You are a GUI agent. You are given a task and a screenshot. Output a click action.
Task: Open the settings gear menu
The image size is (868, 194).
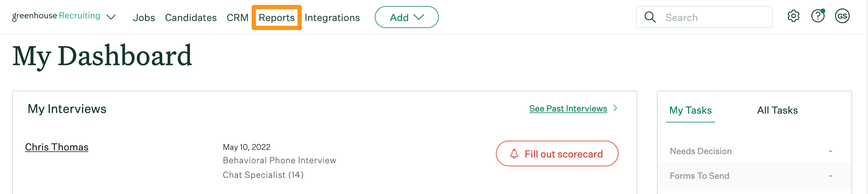pyautogui.click(x=793, y=16)
